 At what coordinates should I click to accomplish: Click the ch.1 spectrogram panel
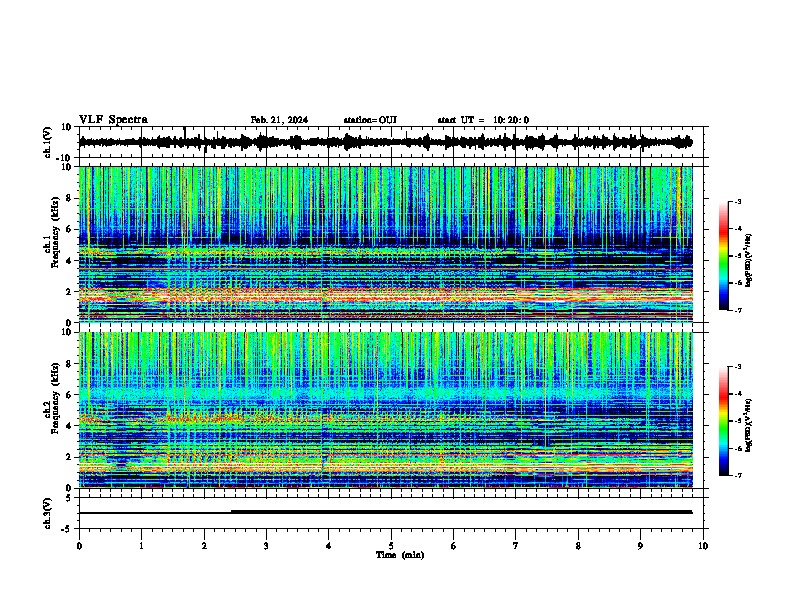pyautogui.click(x=385, y=244)
